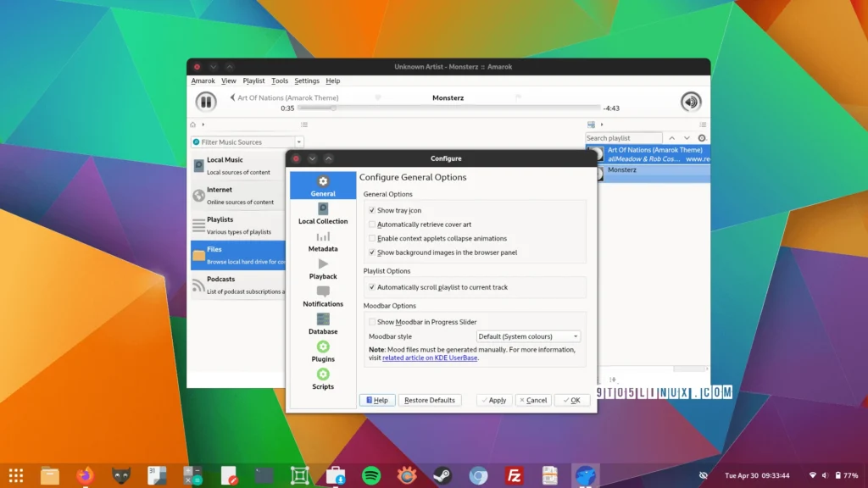This screenshot has width=868, height=488.
Task: Click Restore Defaults button
Action: (430, 400)
